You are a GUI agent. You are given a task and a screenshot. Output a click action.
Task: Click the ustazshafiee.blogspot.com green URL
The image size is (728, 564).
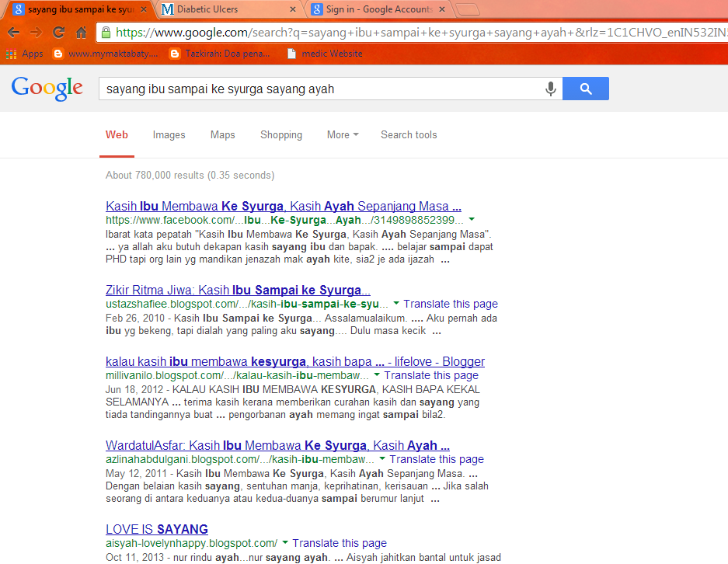pos(246,304)
